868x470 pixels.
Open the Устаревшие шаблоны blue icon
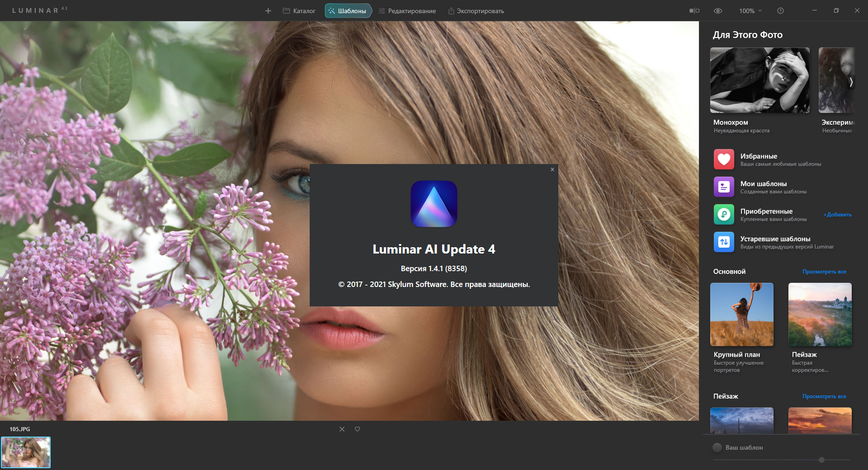[x=724, y=242]
